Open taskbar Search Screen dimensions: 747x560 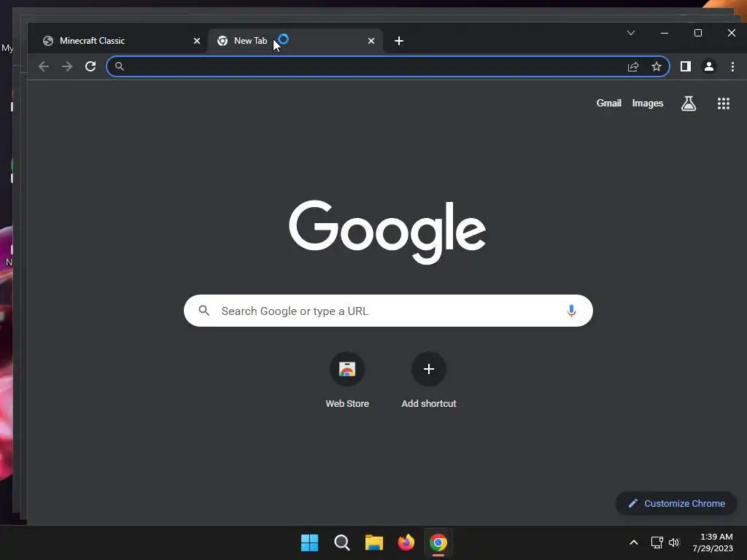(x=341, y=542)
